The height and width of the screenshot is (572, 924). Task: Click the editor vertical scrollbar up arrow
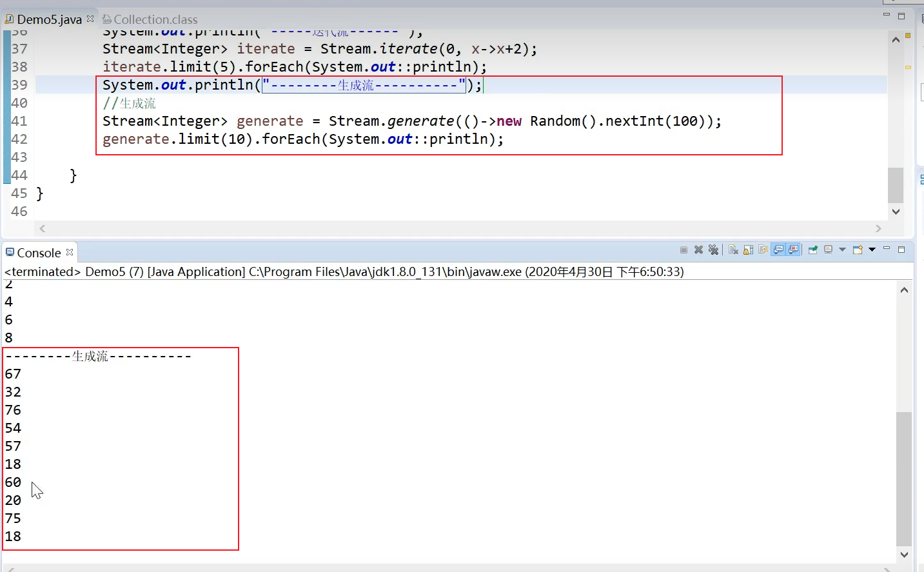[896, 40]
